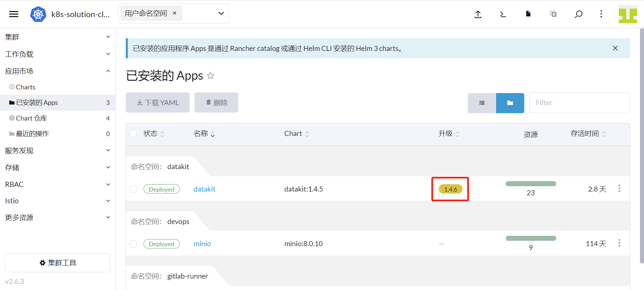Switch to namespace grouped folder view

pyautogui.click(x=510, y=103)
